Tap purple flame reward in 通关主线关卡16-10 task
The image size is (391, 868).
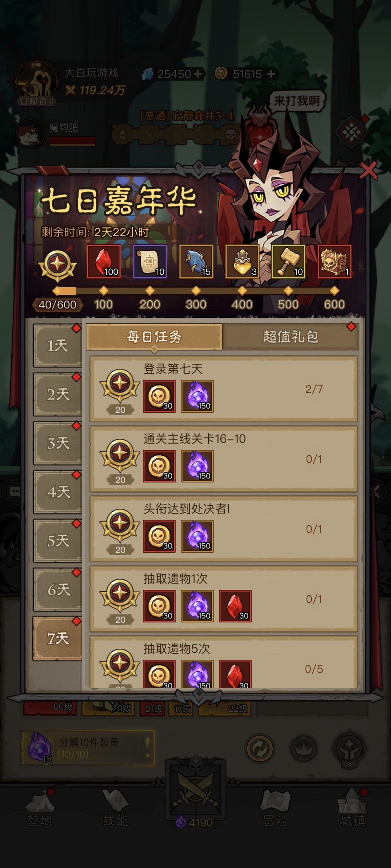click(197, 466)
